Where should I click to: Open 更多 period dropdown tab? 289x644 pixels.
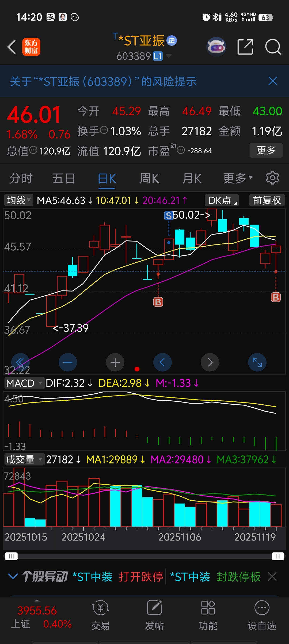click(238, 178)
